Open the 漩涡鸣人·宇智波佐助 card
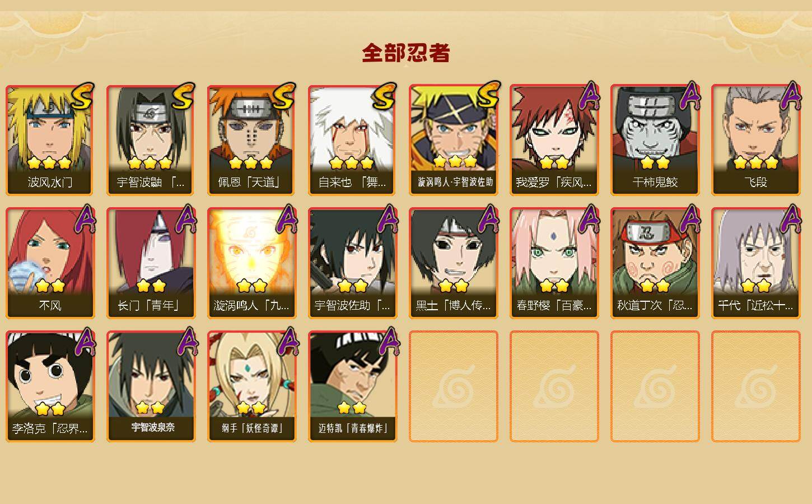This screenshot has width=812, height=504. tap(454, 140)
